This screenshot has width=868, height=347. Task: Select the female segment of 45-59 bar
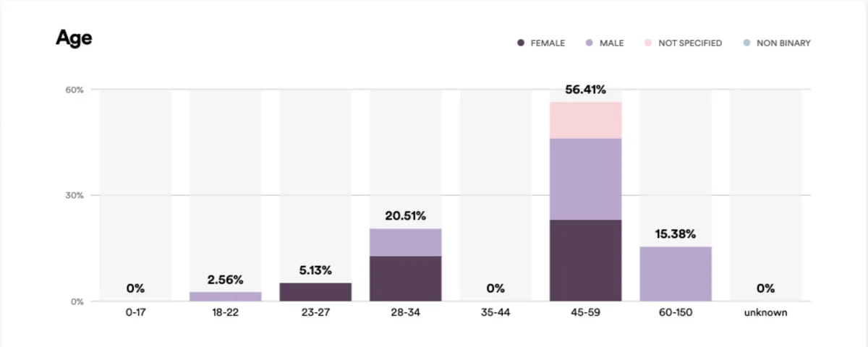point(585,260)
